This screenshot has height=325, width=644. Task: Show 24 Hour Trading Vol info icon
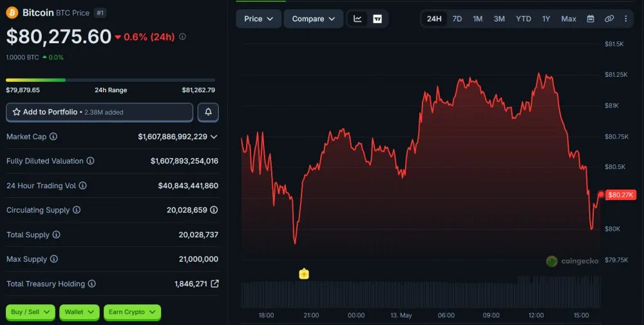pos(82,186)
